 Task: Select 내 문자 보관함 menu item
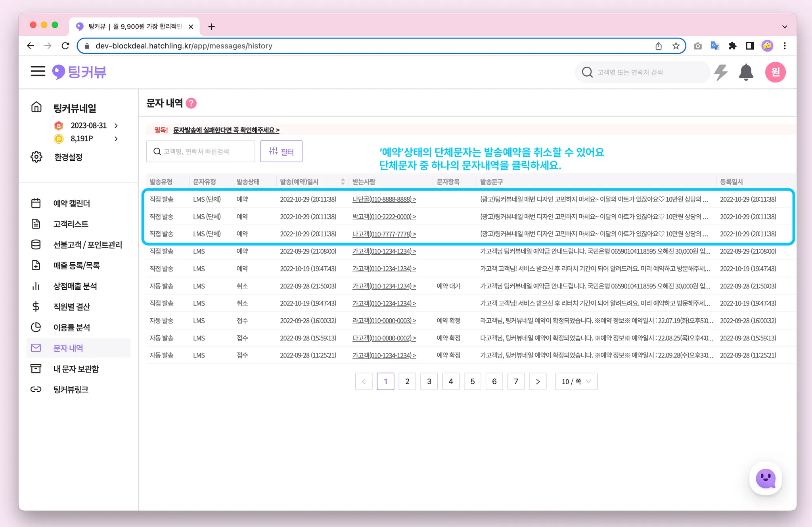(x=76, y=369)
